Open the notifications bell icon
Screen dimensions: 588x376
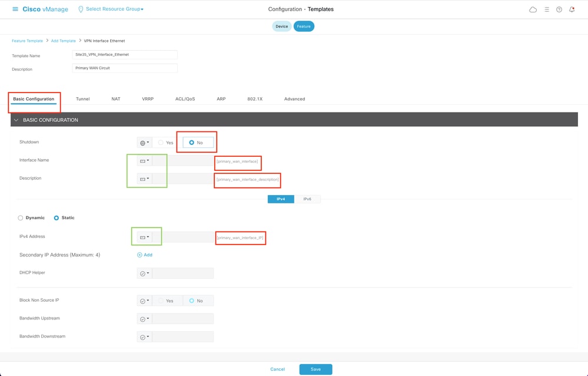point(572,9)
